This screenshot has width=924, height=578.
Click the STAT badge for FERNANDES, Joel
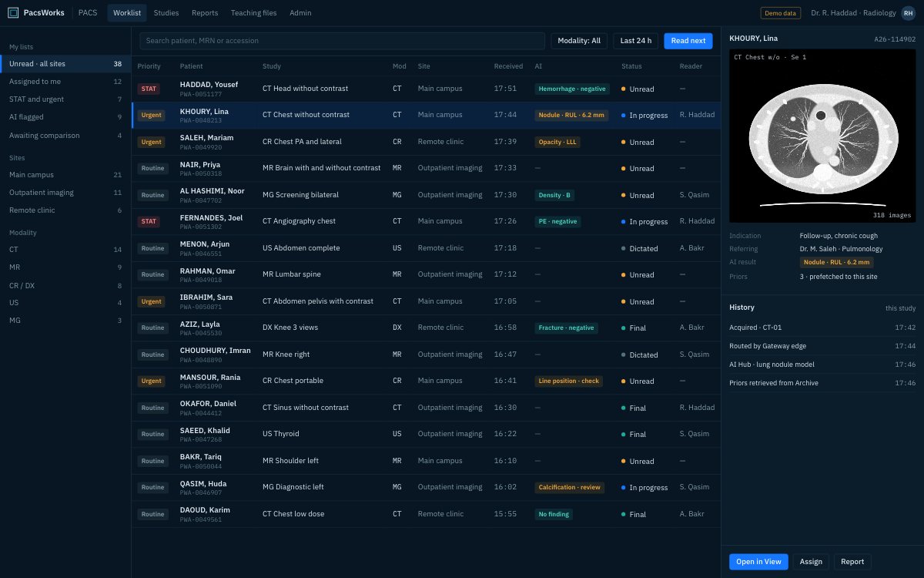[x=149, y=221]
